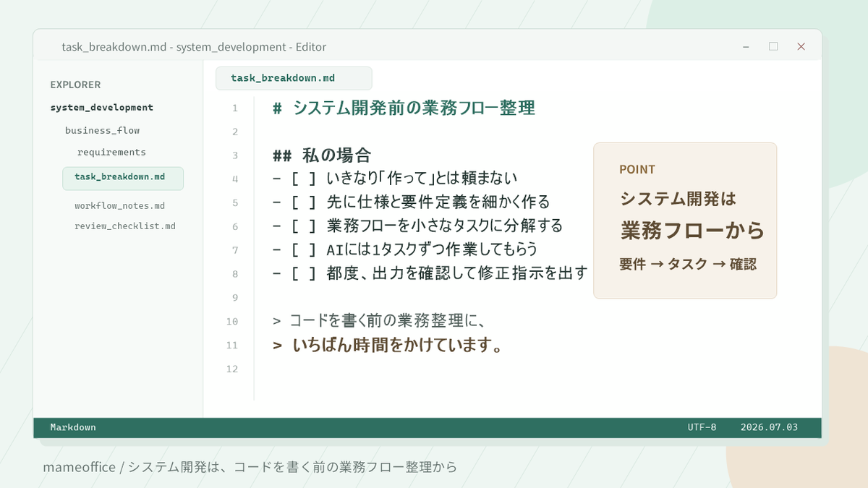Click the 業務フローから text in the callout

692,231
